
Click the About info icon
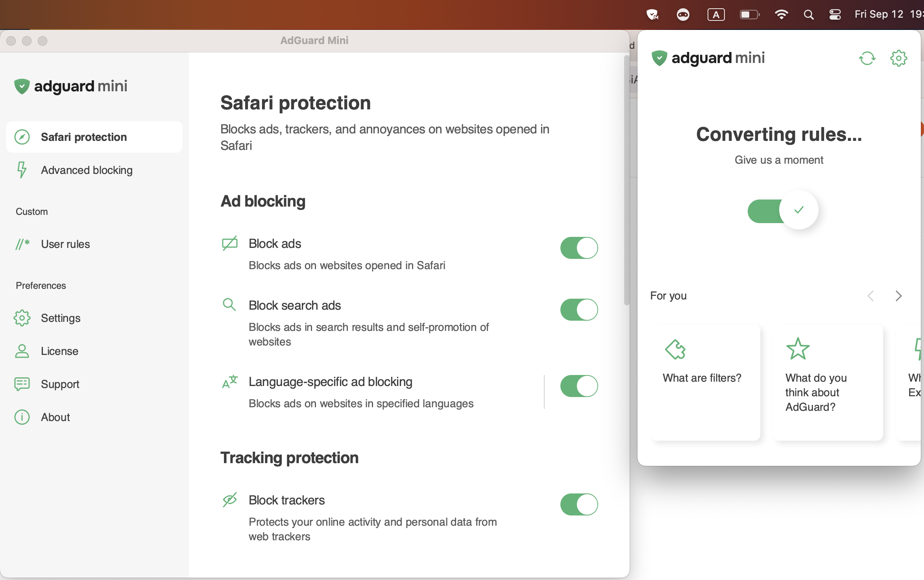tap(22, 417)
